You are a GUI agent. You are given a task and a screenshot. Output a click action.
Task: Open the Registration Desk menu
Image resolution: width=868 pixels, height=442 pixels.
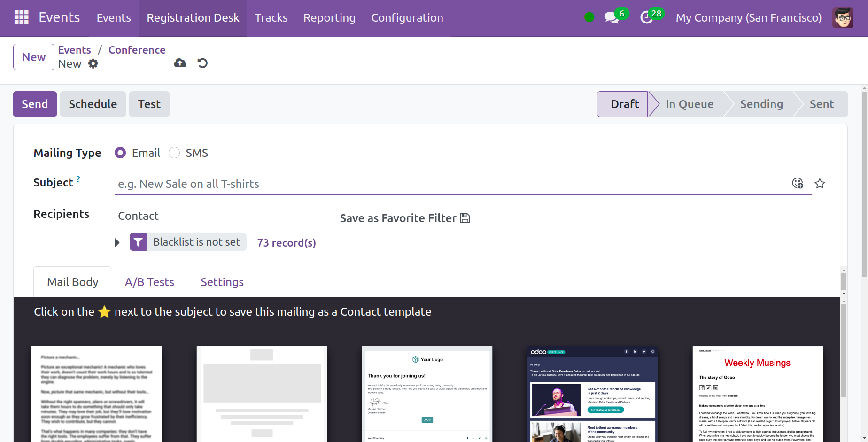pyautogui.click(x=193, y=18)
